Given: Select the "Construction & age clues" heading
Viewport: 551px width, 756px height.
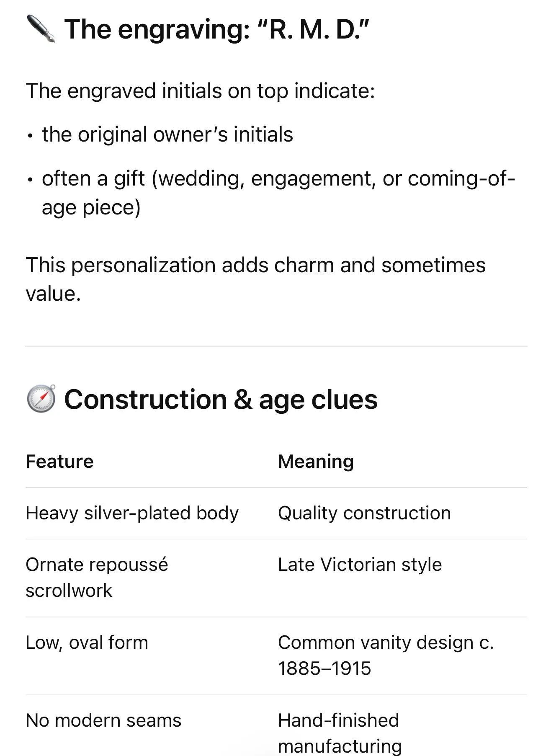Looking at the screenshot, I should pyautogui.click(x=221, y=399).
